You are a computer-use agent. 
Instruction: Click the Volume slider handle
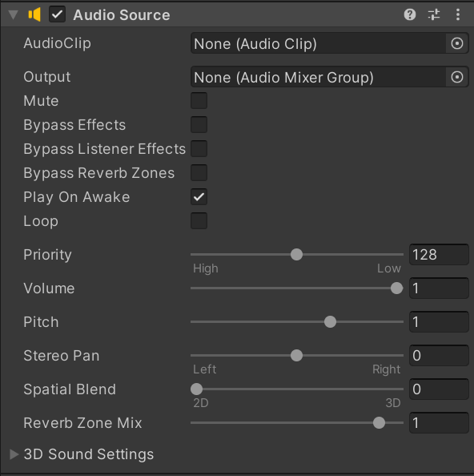click(396, 288)
